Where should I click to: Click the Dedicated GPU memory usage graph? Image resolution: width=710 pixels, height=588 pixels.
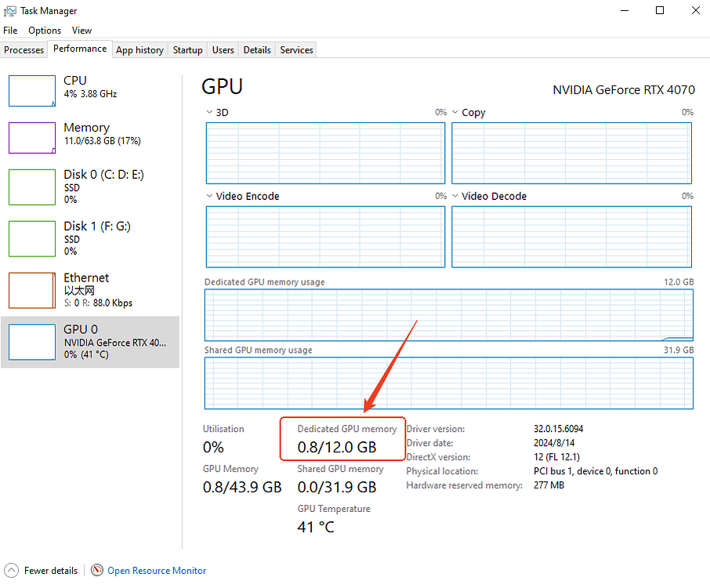click(x=448, y=314)
